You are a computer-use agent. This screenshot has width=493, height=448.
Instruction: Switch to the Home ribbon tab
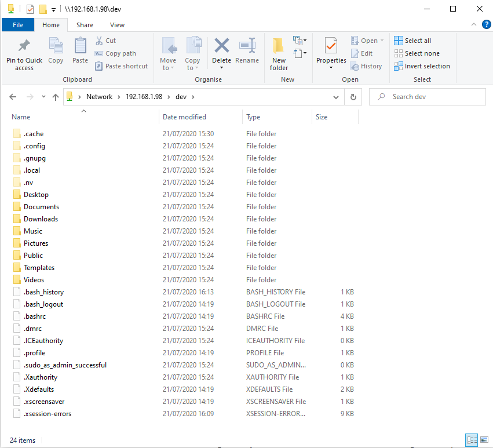click(x=51, y=25)
